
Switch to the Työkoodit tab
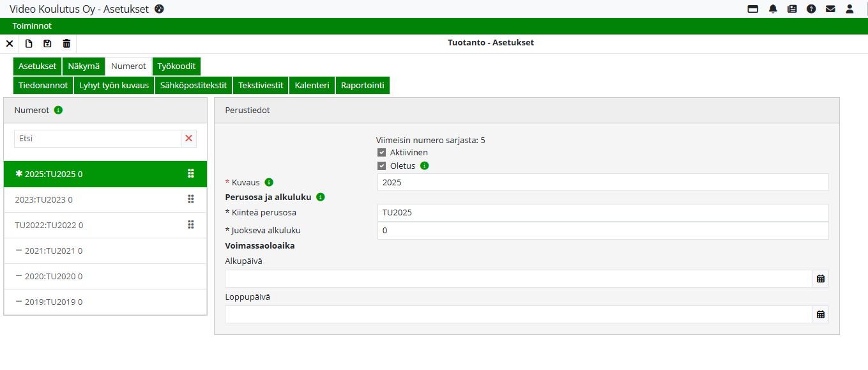click(176, 66)
